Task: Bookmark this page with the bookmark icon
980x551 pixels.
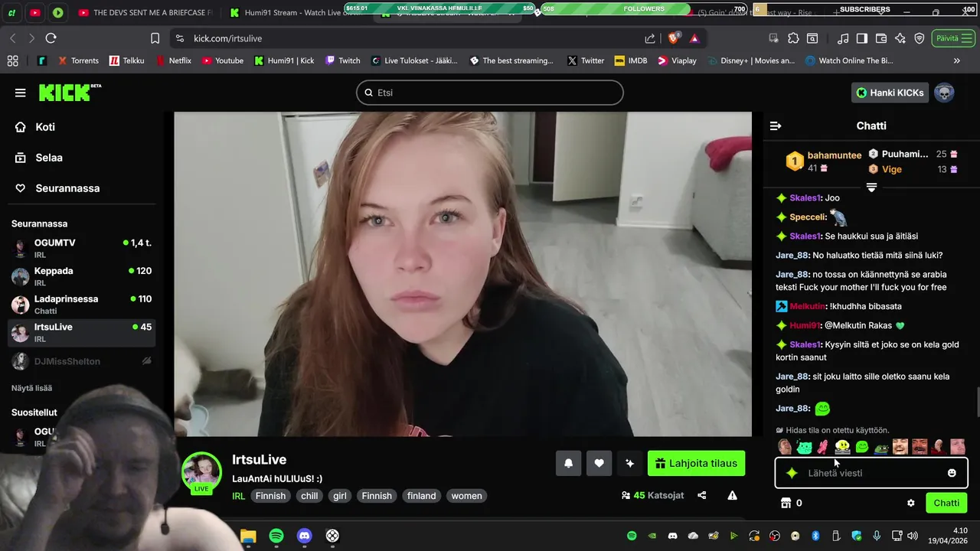Action: (x=155, y=38)
